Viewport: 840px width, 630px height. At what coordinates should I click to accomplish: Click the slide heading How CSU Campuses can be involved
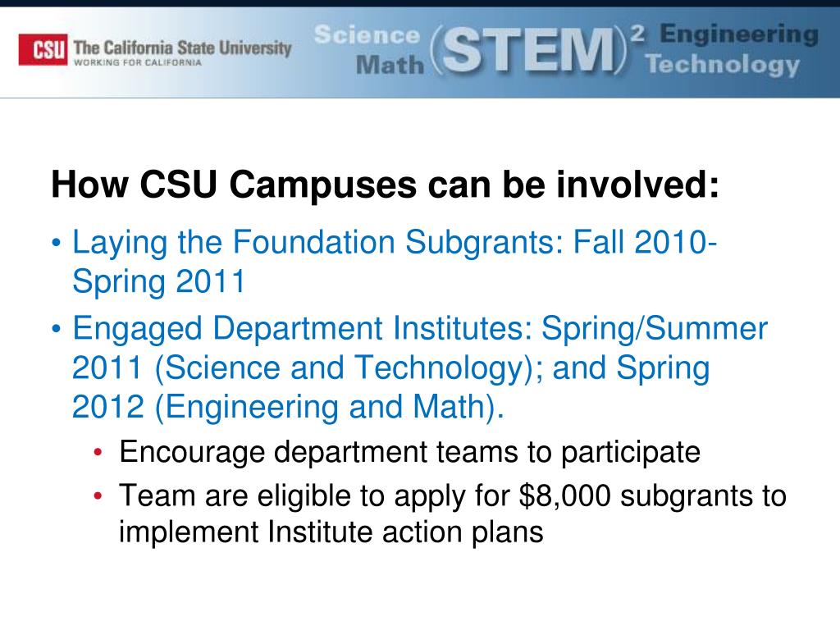click(385, 185)
